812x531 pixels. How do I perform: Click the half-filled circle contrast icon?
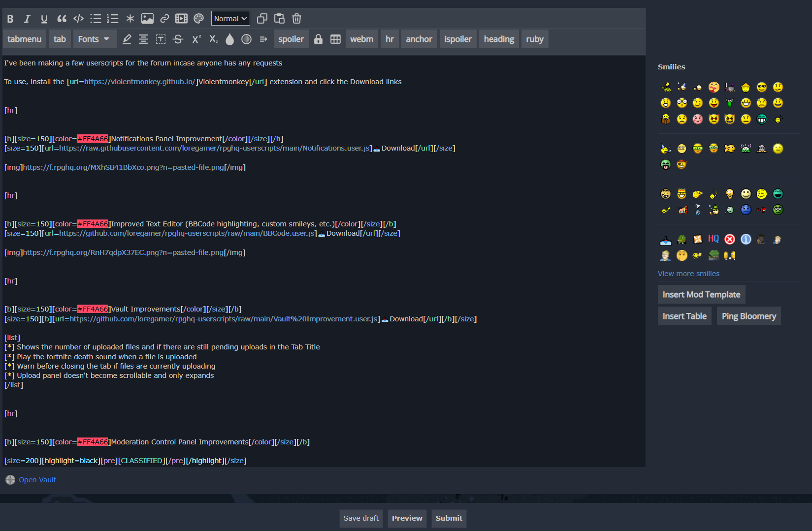click(x=246, y=39)
